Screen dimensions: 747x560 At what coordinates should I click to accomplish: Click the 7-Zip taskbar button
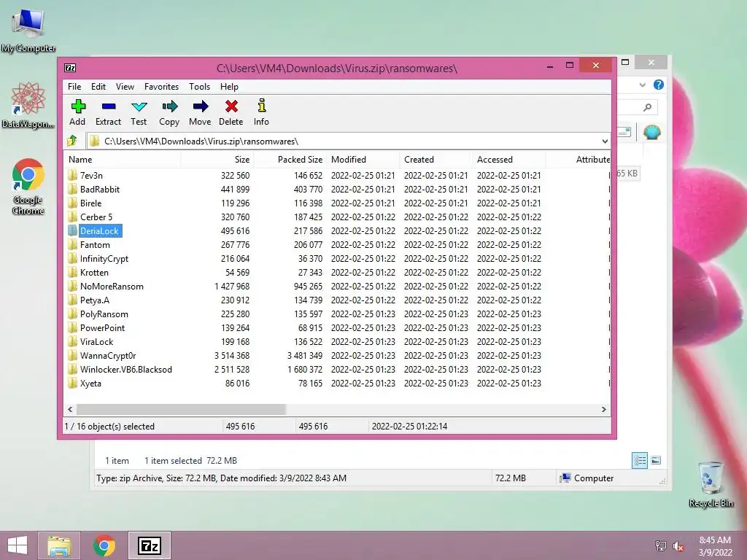pos(149,545)
